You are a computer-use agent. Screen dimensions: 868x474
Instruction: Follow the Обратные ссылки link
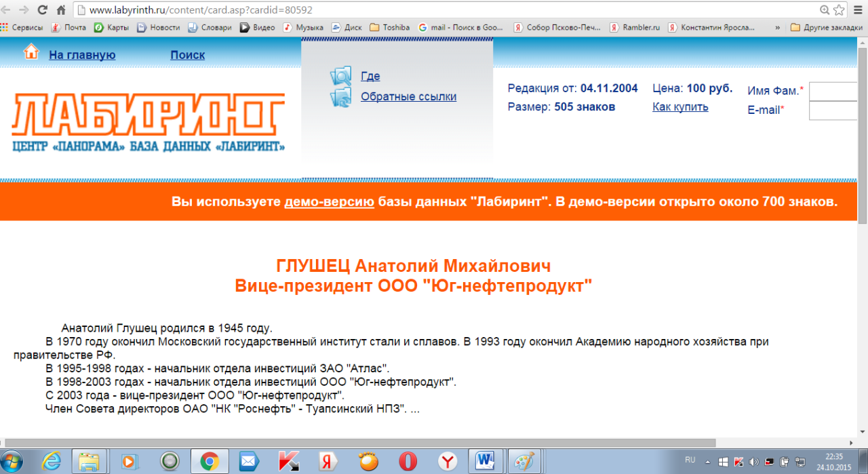pyautogui.click(x=408, y=96)
